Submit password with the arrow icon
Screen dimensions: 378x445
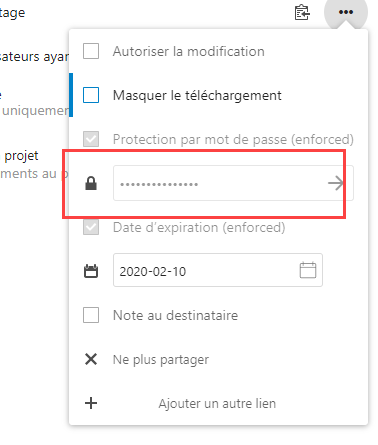335,183
